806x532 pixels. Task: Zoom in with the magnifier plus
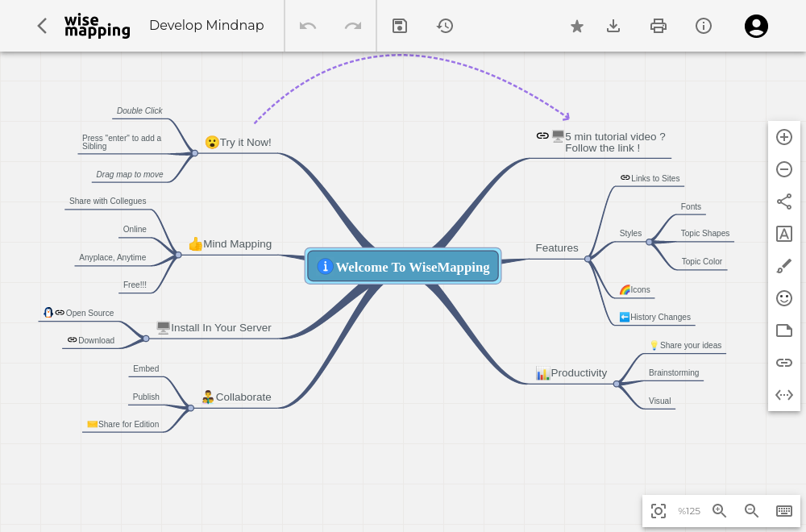(x=719, y=511)
